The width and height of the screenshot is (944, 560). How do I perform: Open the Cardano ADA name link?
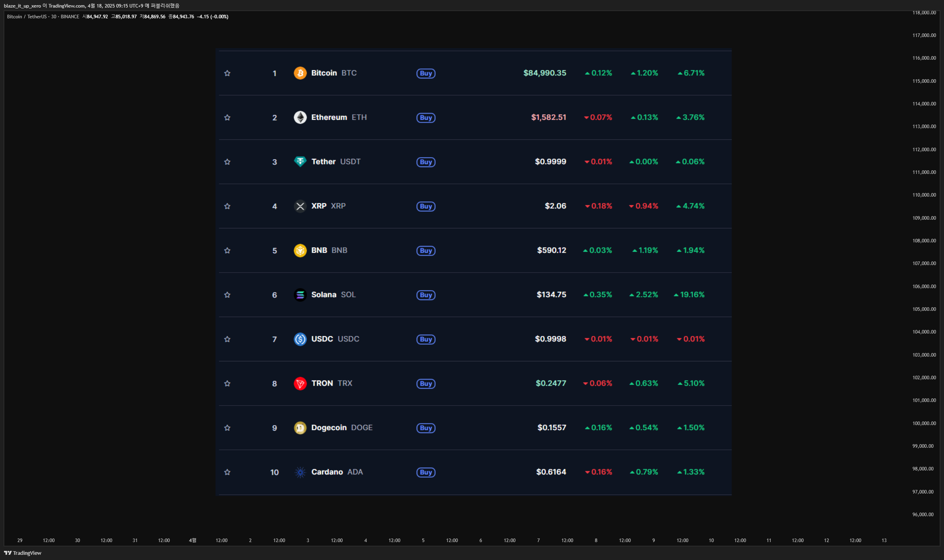[x=337, y=472]
